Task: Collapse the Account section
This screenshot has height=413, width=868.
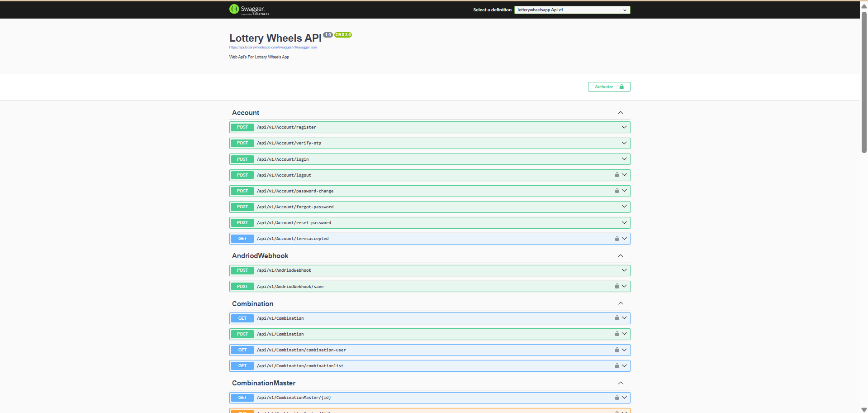Action: coord(621,113)
